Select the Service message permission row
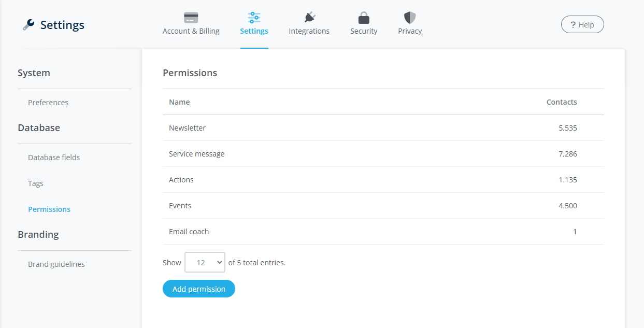Screen dimensions: 644x328 click(x=197, y=154)
